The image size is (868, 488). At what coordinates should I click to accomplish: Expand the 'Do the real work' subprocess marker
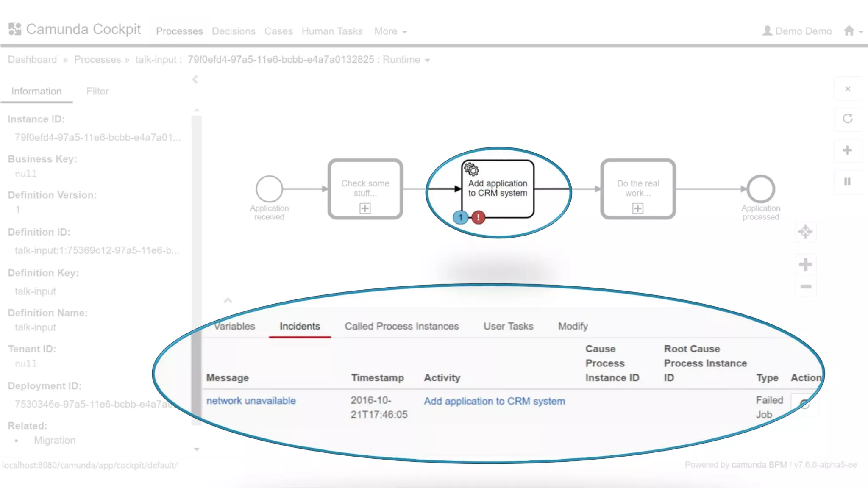pyautogui.click(x=637, y=208)
